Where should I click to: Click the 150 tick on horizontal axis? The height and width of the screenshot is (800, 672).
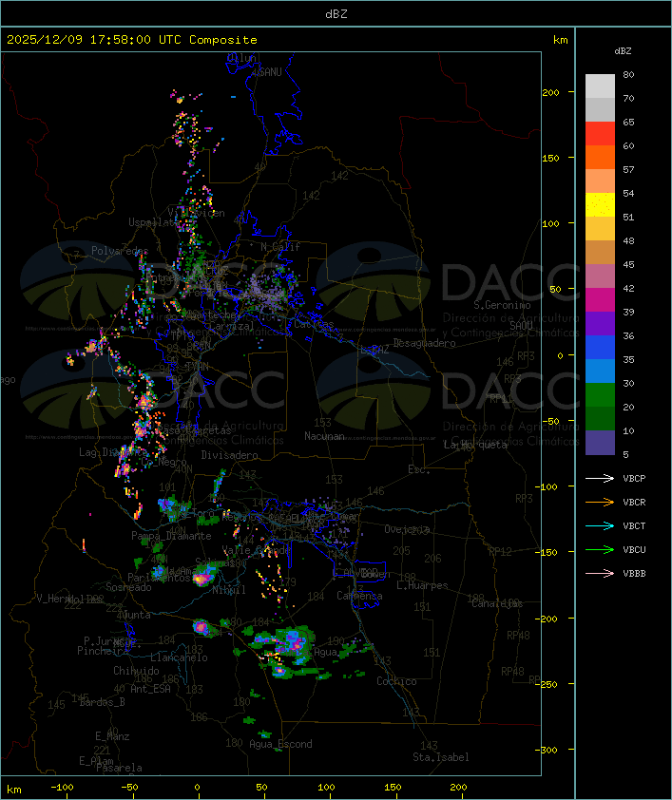click(393, 788)
